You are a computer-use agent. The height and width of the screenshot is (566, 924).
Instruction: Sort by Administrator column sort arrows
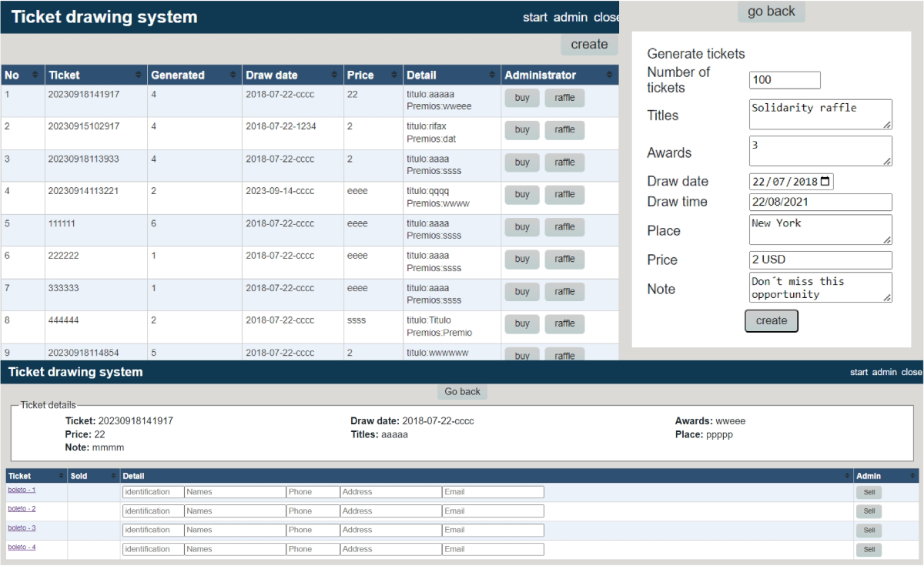[610, 75]
